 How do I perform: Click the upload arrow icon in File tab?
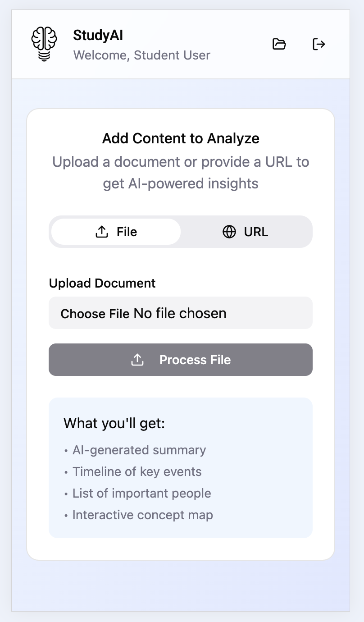click(102, 232)
